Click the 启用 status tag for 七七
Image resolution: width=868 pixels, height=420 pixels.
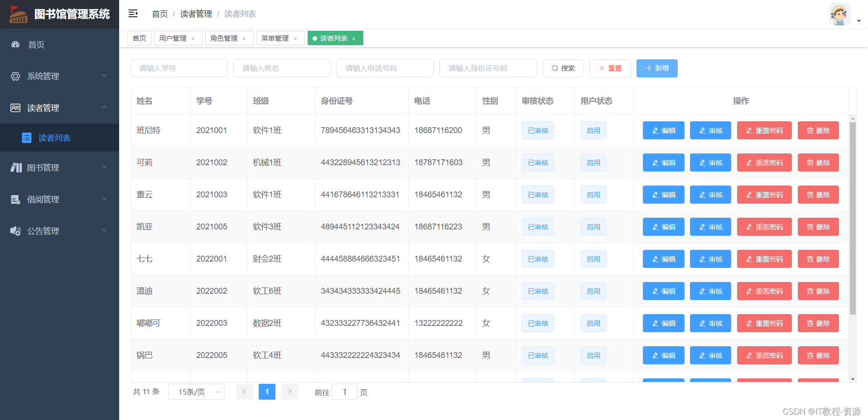click(593, 259)
